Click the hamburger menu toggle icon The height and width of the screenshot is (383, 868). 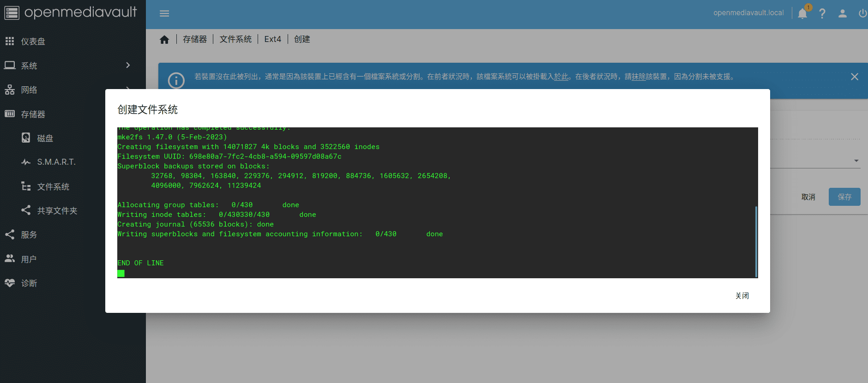(x=164, y=13)
